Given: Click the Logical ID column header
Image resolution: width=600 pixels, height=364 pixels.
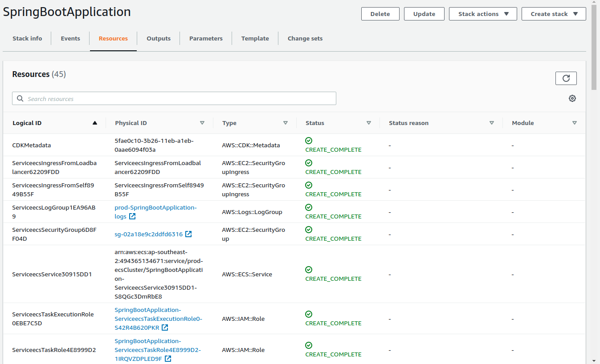Looking at the screenshot, I should pyautogui.click(x=27, y=123).
